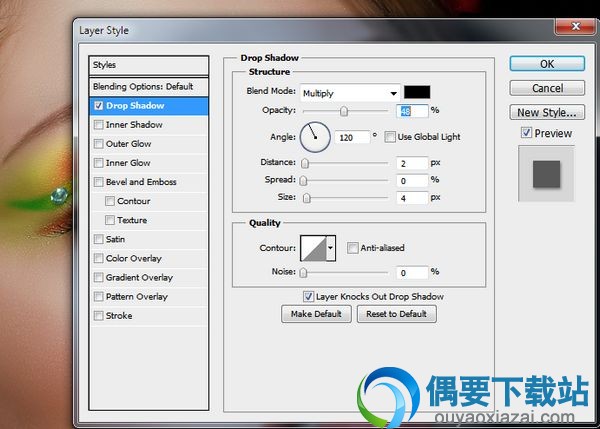Select the Satin style label
This screenshot has width=600, height=429.
tap(115, 239)
